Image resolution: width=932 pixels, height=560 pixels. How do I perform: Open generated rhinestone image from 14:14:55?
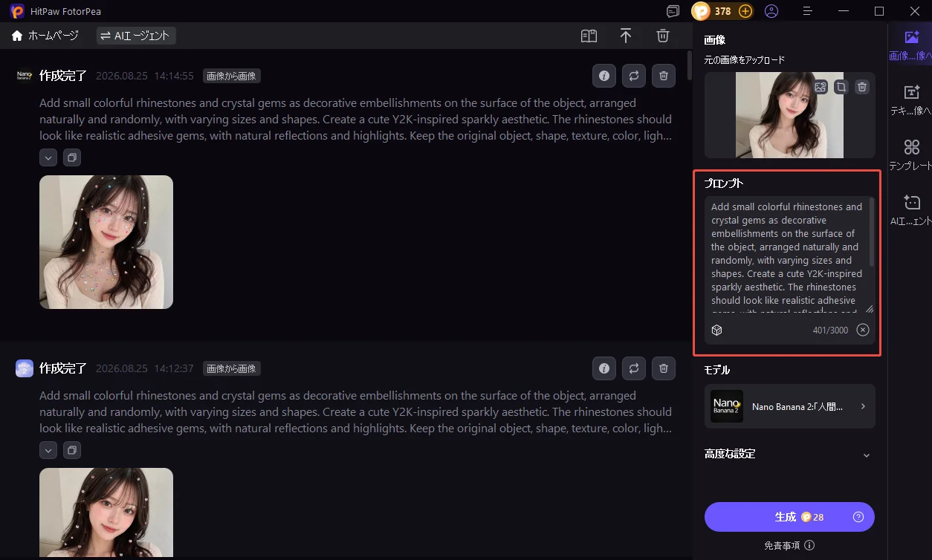[106, 242]
